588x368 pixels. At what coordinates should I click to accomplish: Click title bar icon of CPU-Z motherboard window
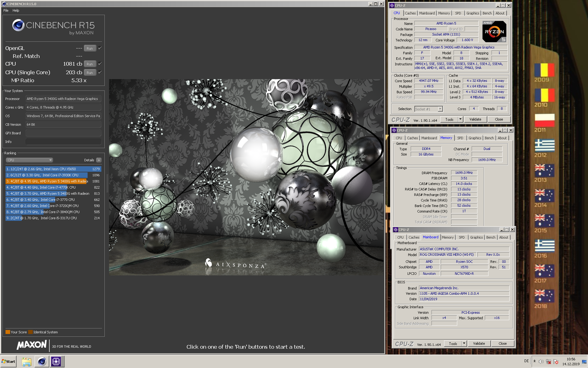pos(396,230)
